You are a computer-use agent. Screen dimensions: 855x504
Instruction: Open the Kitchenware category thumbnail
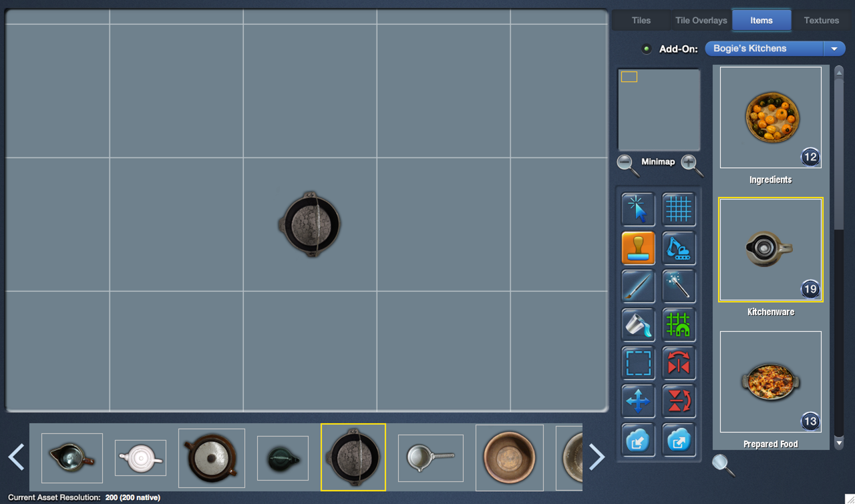(771, 250)
